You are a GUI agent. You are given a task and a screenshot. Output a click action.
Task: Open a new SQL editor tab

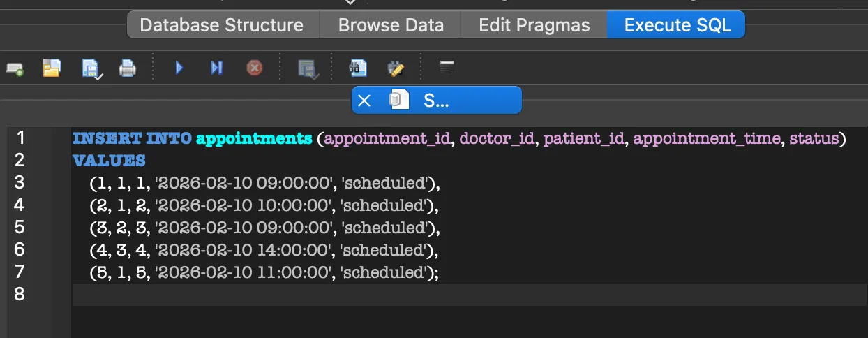tap(15, 68)
